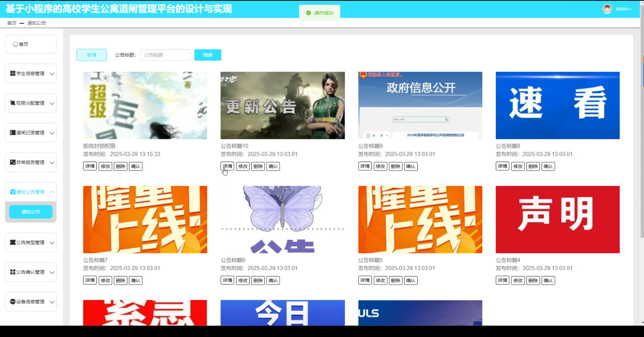
Task: Expand the device info management chevron
Action: (x=52, y=302)
